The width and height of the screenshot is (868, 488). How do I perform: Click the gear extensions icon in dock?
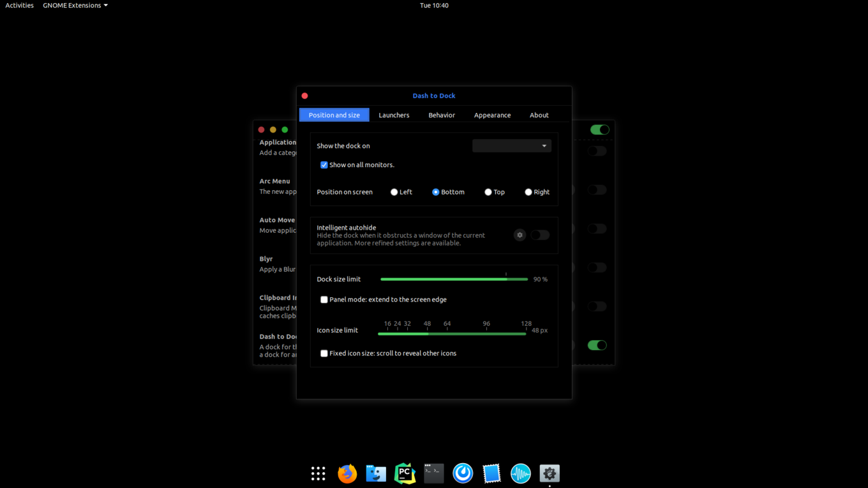pos(550,473)
